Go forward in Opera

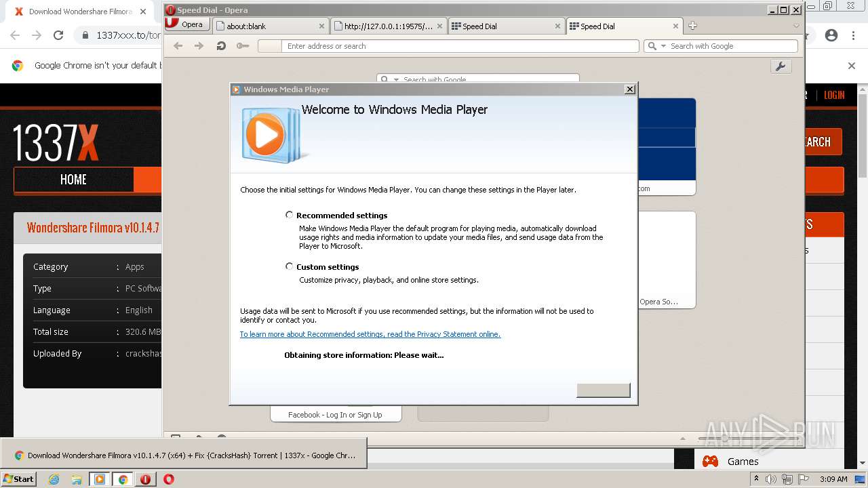click(199, 46)
